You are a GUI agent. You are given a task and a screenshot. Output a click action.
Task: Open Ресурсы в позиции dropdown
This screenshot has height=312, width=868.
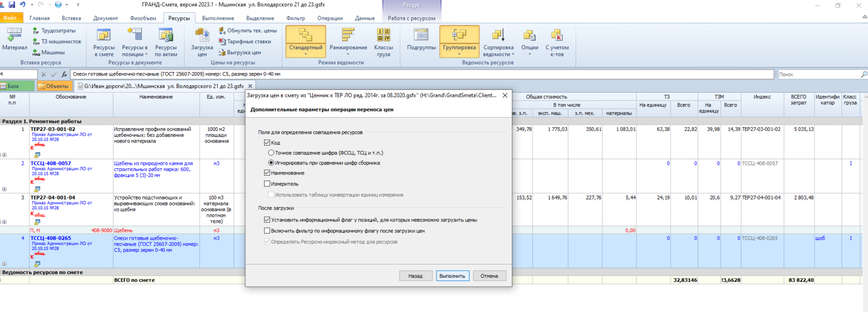[x=134, y=42]
